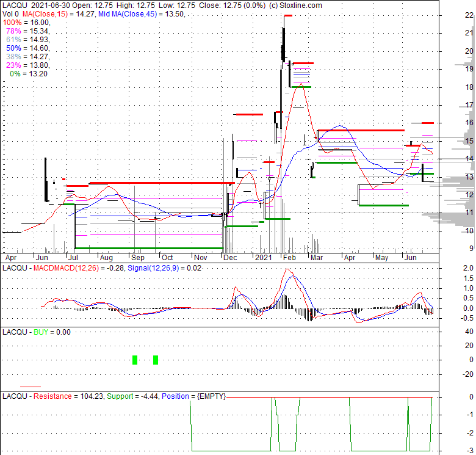Click the red peak marker at price 22
This screenshot has width=476, height=455.
[x=288, y=15]
